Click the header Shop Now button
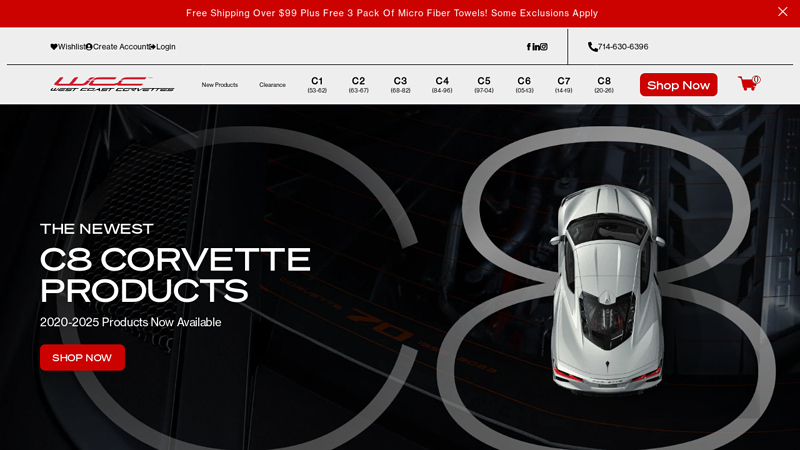 click(x=678, y=85)
